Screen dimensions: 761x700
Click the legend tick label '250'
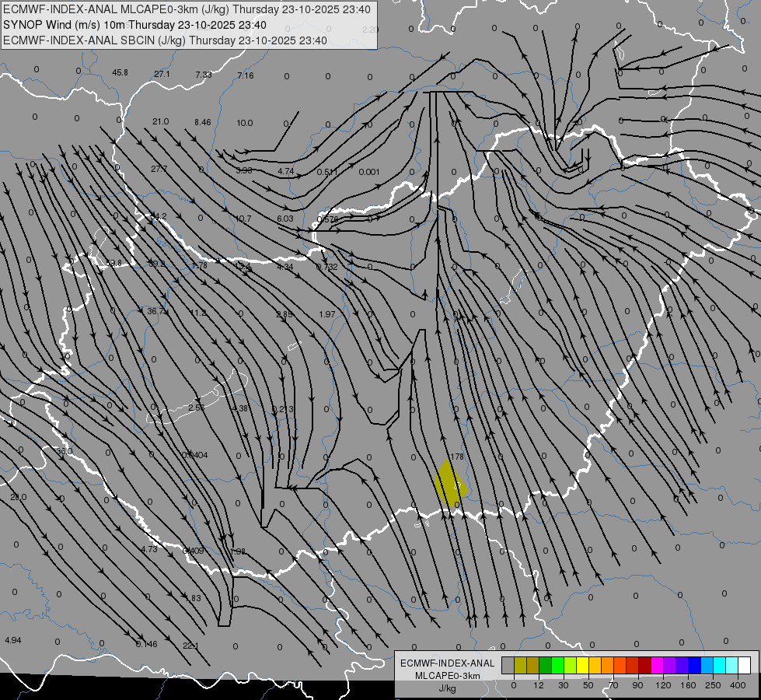pyautogui.click(x=713, y=685)
